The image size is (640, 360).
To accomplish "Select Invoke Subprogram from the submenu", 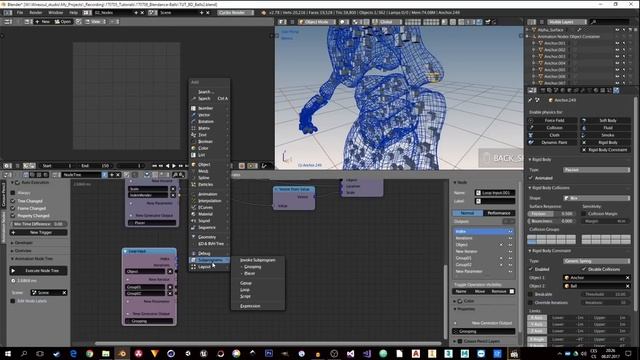I will [258, 260].
